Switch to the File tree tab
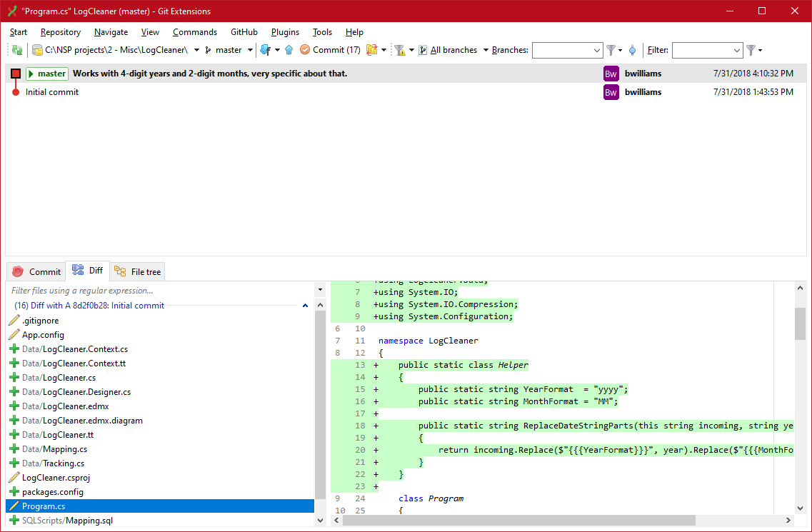 pyautogui.click(x=137, y=271)
